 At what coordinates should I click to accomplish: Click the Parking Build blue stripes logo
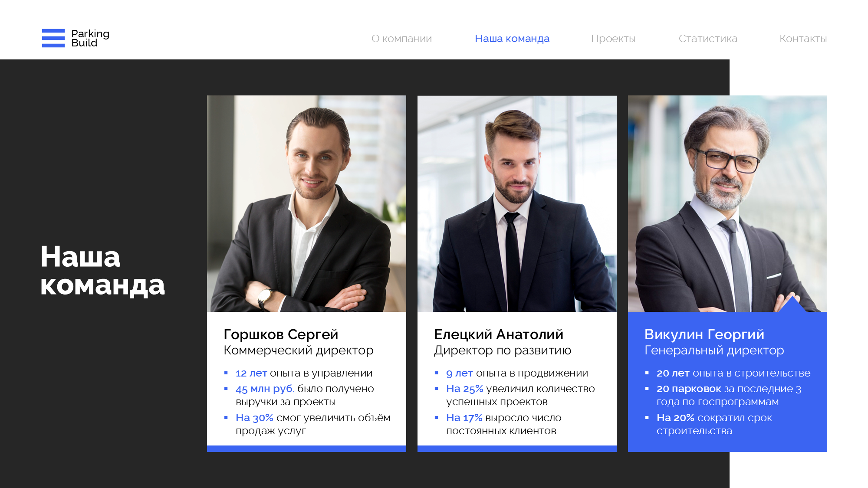[x=53, y=38]
